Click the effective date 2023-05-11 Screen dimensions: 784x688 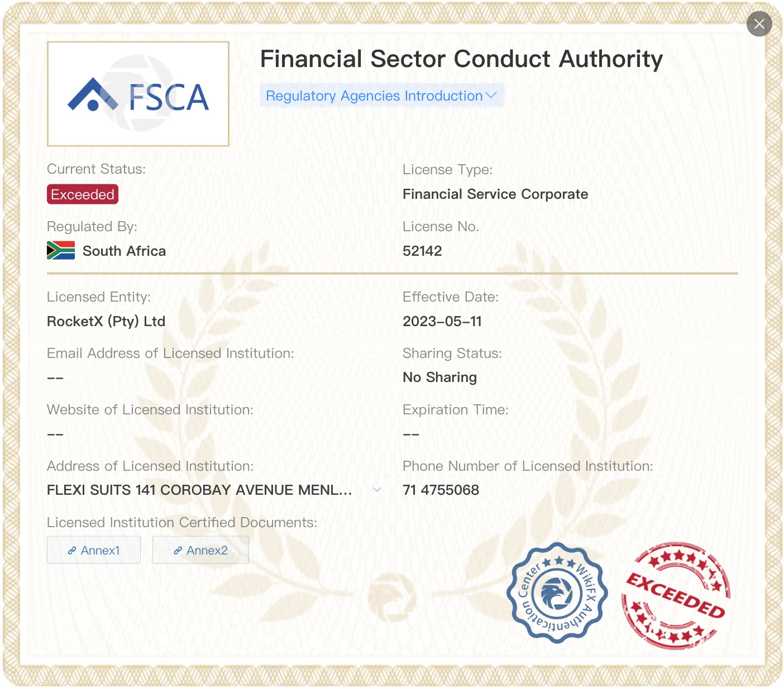[442, 321]
